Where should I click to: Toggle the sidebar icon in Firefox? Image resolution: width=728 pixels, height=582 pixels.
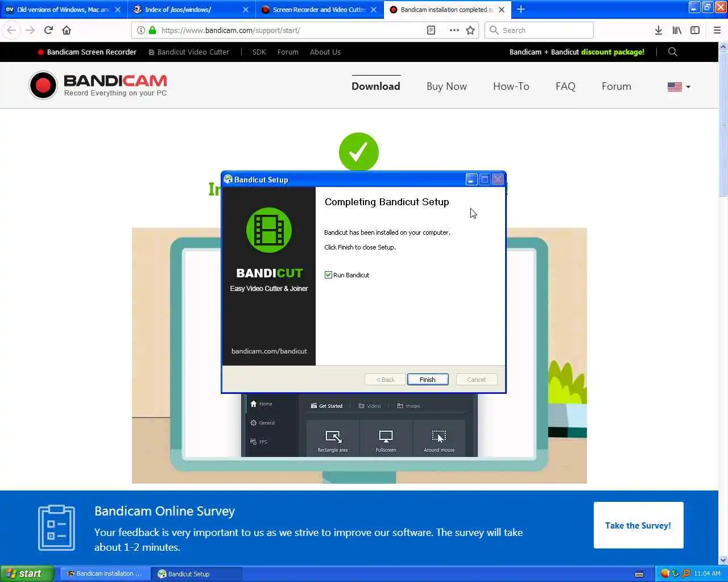click(x=695, y=30)
